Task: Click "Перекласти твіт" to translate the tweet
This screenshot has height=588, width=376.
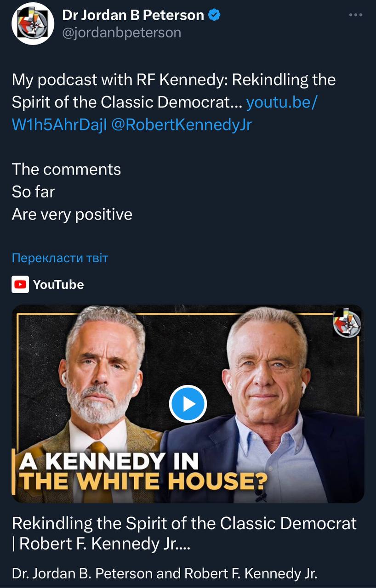Action: point(60,258)
